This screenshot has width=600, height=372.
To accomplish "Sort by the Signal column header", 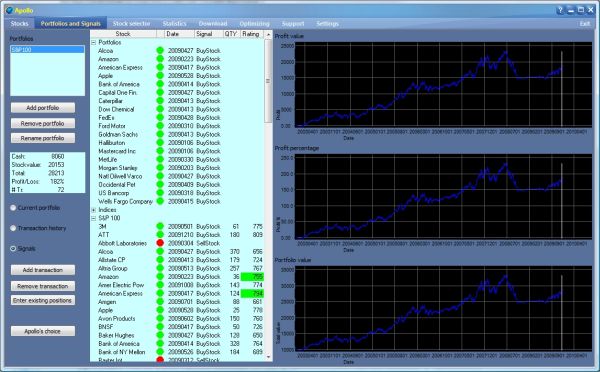I will click(x=209, y=34).
